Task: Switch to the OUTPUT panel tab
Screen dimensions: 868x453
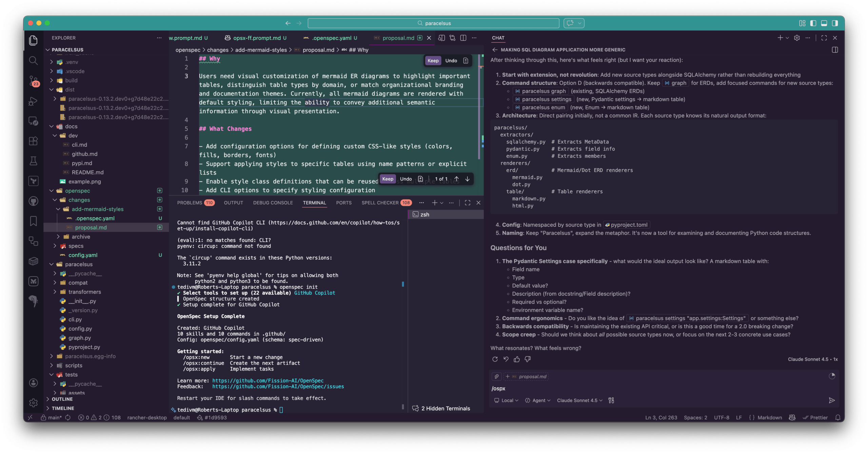Action: pyautogui.click(x=233, y=203)
